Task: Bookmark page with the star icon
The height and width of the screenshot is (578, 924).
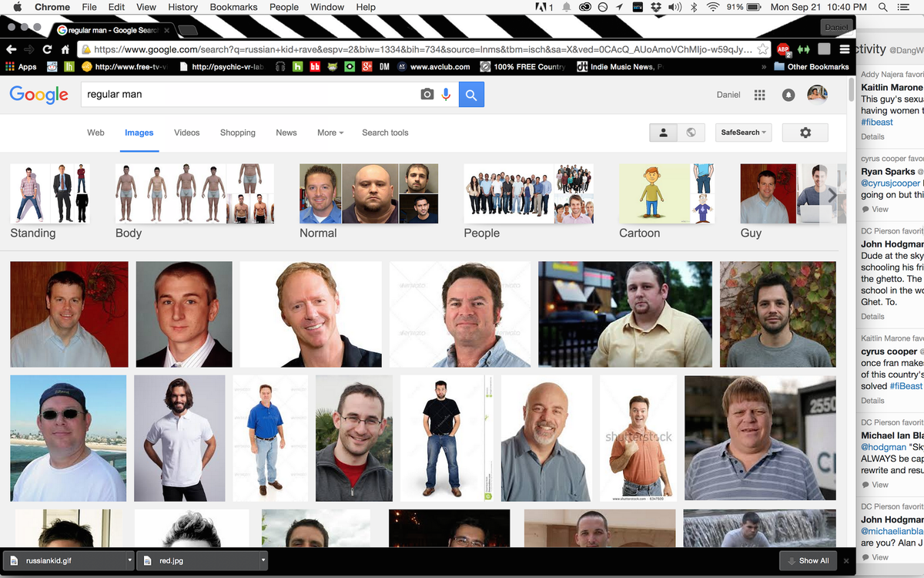Action: 762,49
